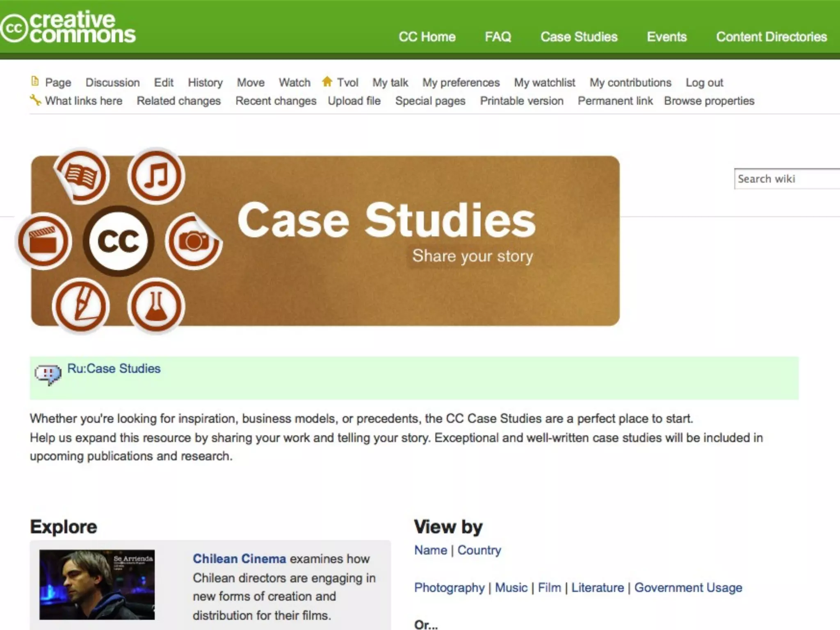This screenshot has height=630, width=840.
Task: Go to Content Directories in top navigation
Action: coord(771,37)
